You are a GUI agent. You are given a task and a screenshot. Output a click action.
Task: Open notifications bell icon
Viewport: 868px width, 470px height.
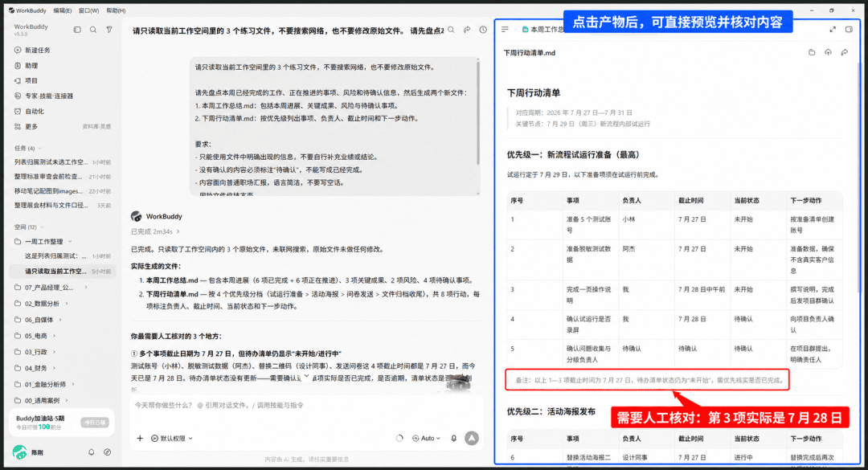click(x=92, y=452)
